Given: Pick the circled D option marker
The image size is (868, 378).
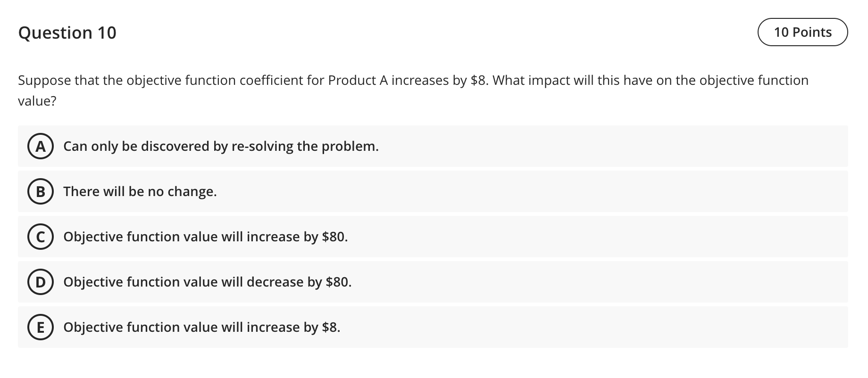Looking at the screenshot, I should (x=41, y=282).
